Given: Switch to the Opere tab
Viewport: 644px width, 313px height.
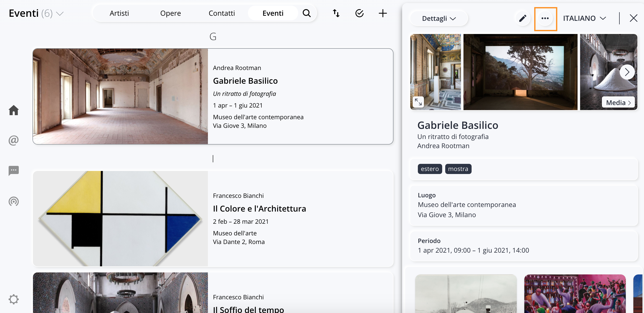Looking at the screenshot, I should pos(171,13).
